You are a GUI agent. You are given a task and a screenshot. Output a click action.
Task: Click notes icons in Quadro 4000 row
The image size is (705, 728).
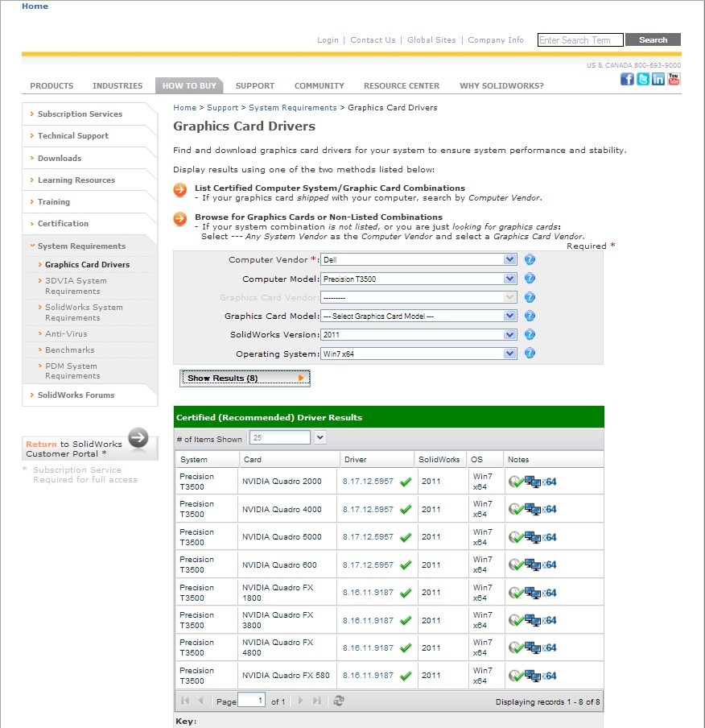point(532,509)
